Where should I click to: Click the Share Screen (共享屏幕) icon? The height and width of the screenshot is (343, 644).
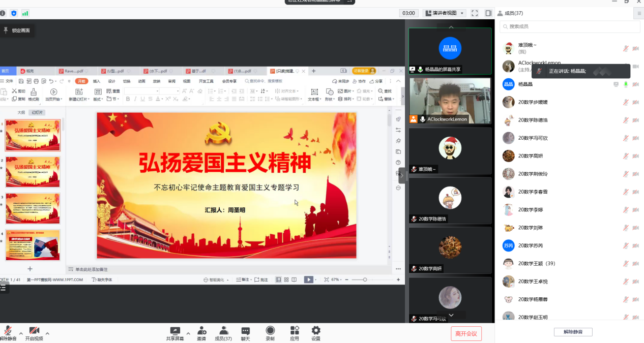175,331
